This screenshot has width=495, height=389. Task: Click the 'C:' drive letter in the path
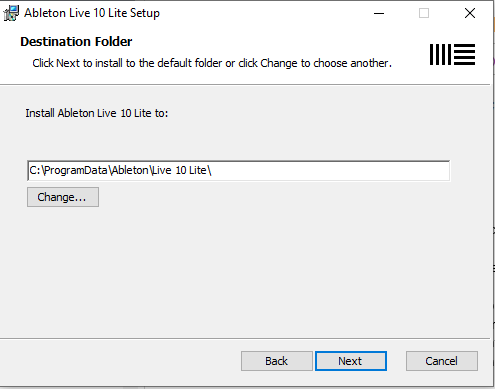tap(35, 171)
